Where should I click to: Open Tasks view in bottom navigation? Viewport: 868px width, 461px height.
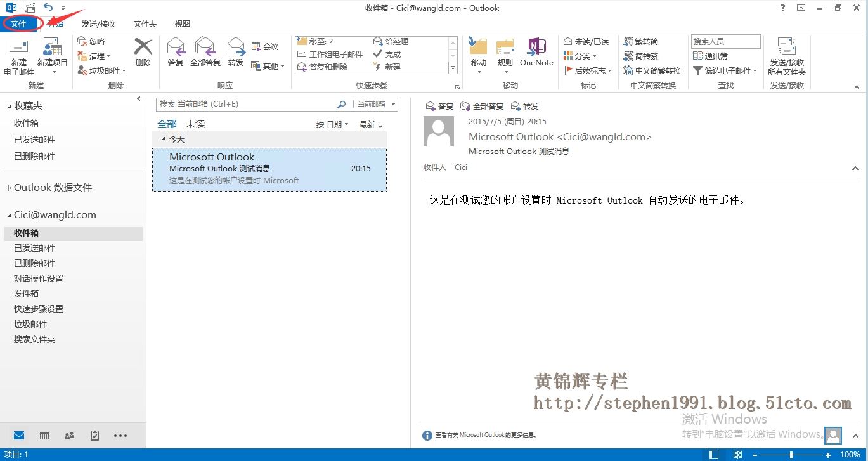pyautogui.click(x=94, y=436)
